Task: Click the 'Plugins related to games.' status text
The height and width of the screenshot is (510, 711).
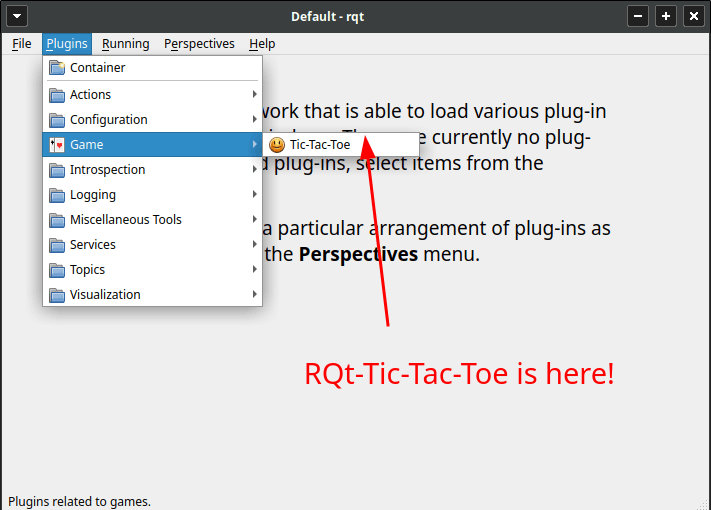Action: (79, 501)
